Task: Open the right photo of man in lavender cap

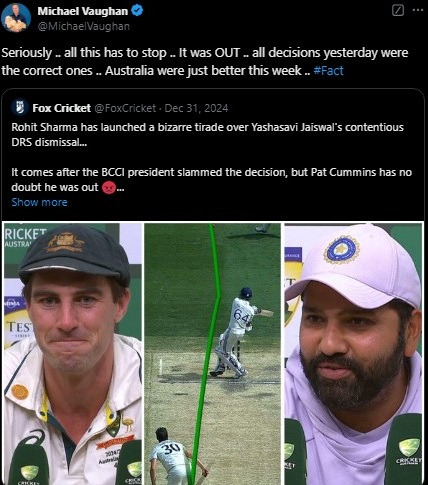Action: coord(353,354)
